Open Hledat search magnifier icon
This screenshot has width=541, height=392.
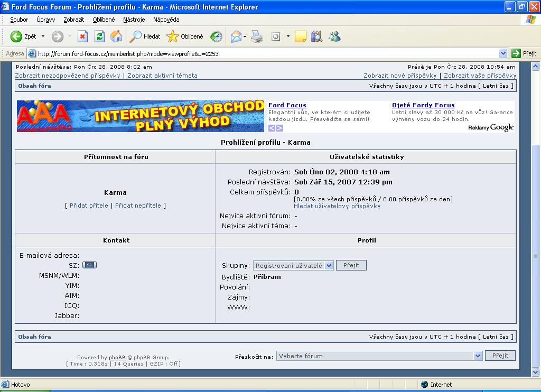click(x=136, y=36)
